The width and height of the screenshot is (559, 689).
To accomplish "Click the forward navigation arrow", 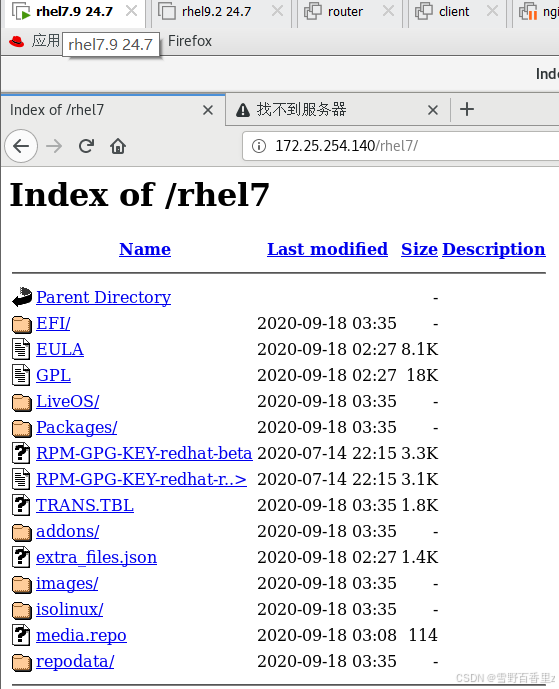I will click(54, 146).
